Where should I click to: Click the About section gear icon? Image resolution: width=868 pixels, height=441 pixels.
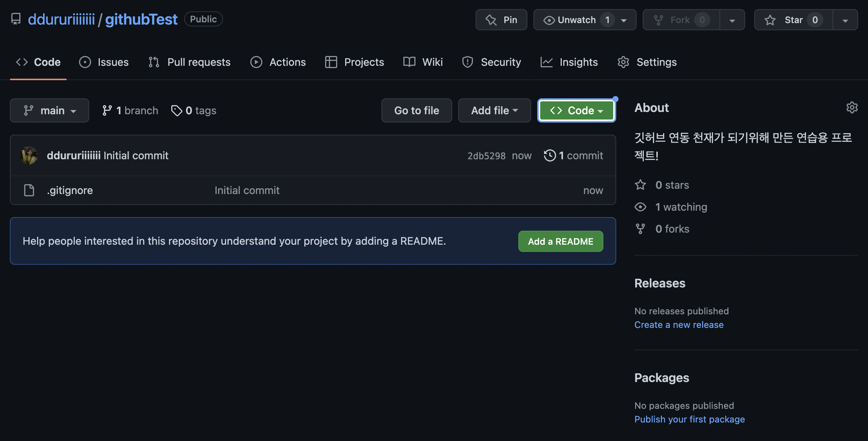(852, 108)
